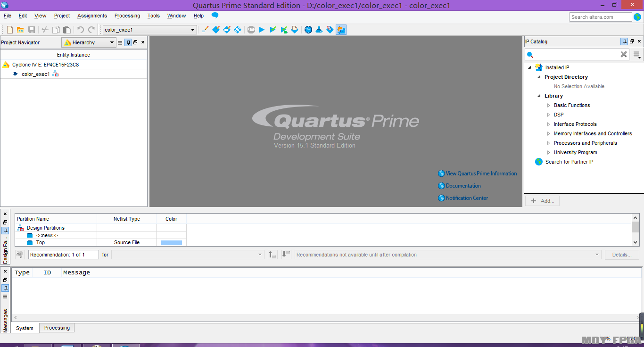Open the Pin Planner toolbar icon
Viewport: 644px width, 347px height.
tap(216, 30)
